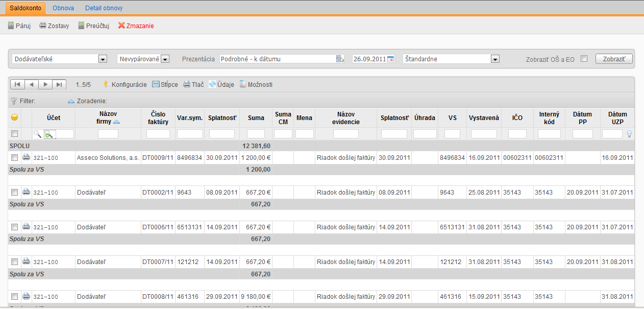
Task: Check the DT0008/11 row checkbox
Action: [x=15, y=297]
